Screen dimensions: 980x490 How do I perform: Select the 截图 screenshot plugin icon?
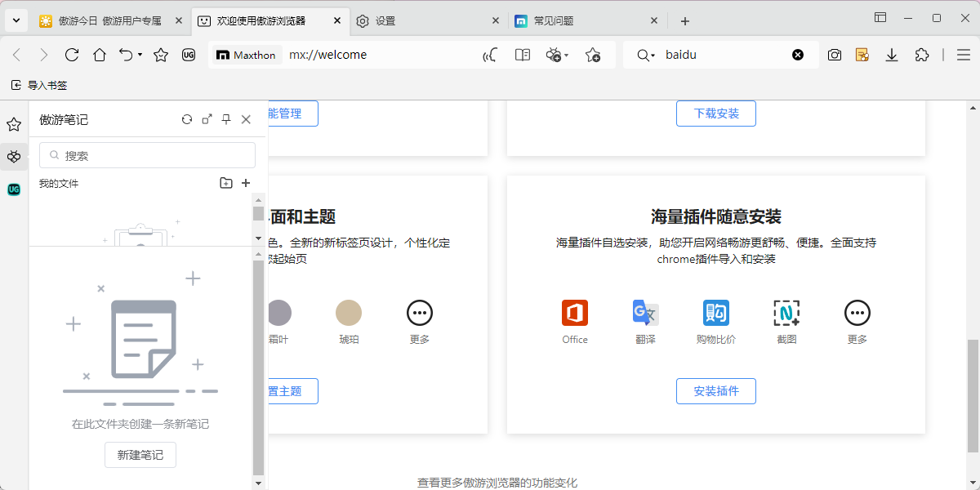786,313
